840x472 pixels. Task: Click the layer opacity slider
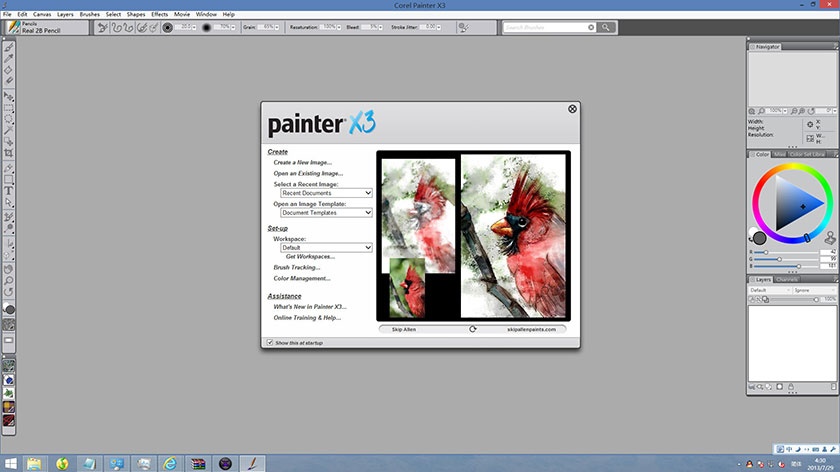coord(796,299)
